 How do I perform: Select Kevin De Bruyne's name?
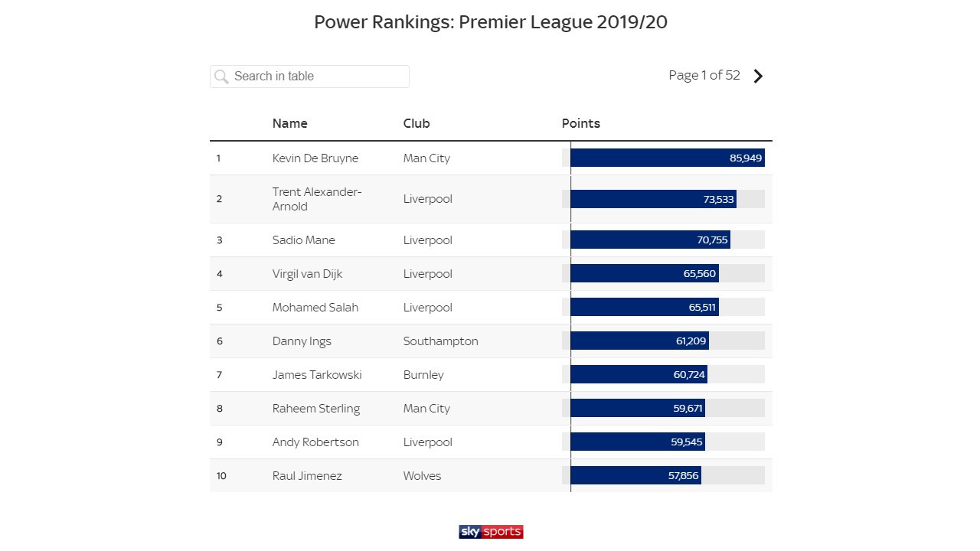tap(315, 158)
